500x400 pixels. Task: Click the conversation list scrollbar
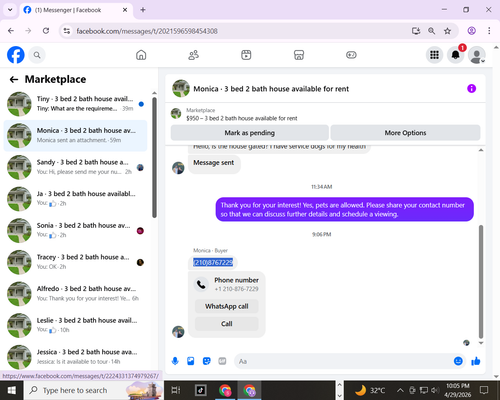click(154, 157)
